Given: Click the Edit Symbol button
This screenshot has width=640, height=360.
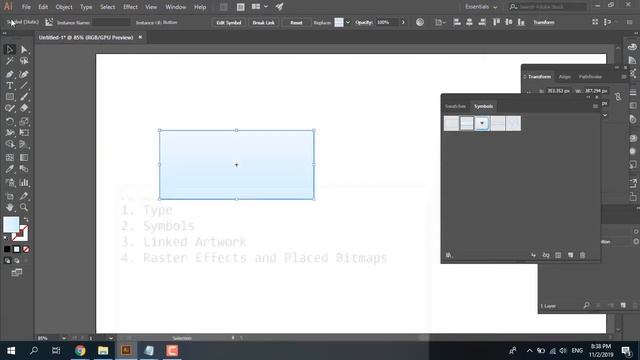Looking at the screenshot, I should [x=229, y=22].
